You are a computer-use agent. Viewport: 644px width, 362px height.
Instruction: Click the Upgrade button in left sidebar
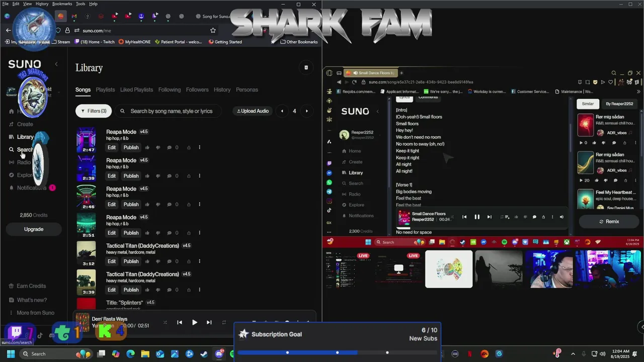34,229
